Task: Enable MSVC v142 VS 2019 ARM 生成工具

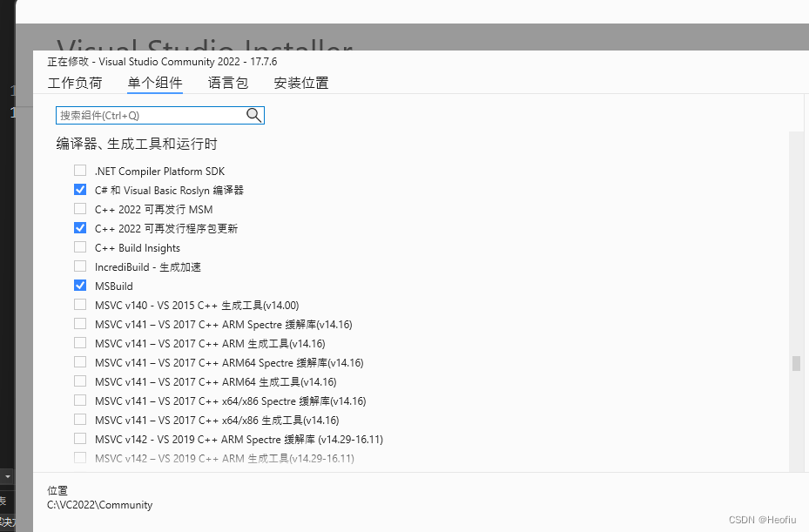Action: [x=80, y=458]
